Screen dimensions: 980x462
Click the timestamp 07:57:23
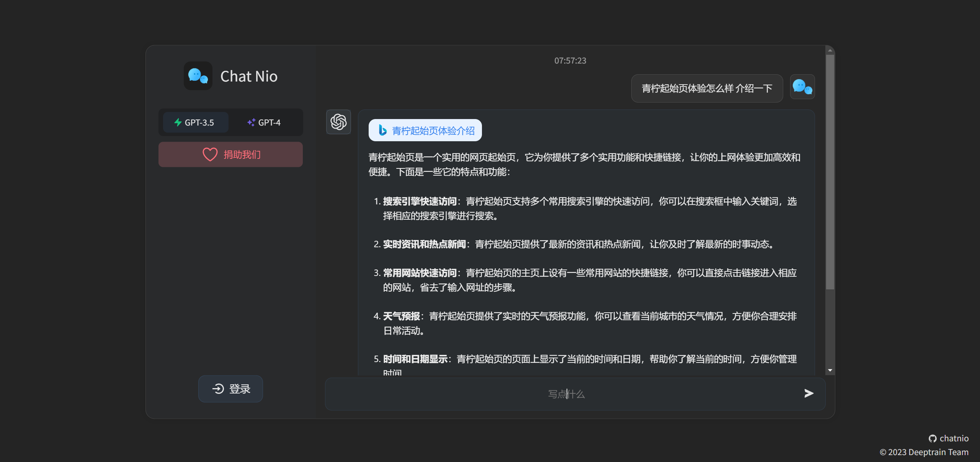point(570,60)
